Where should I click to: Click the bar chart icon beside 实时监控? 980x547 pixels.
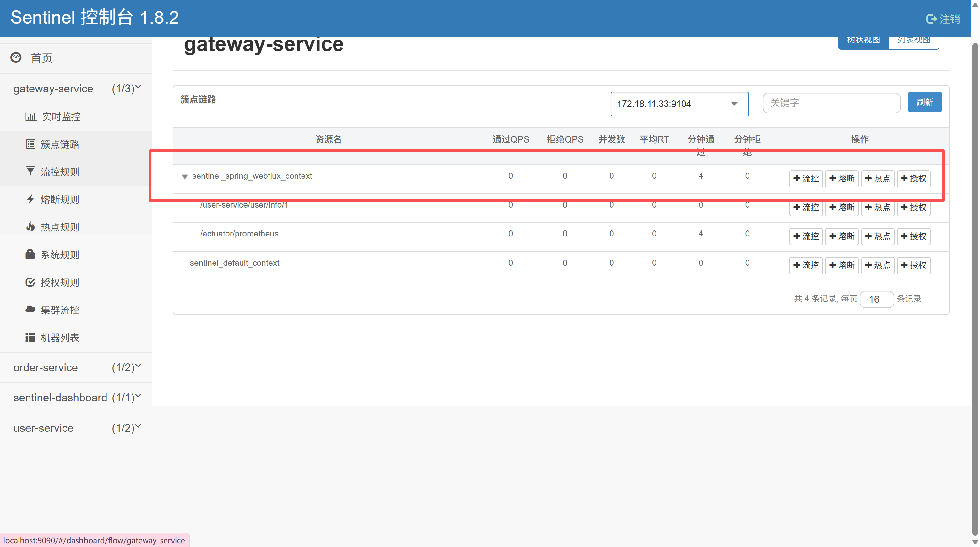click(x=31, y=116)
